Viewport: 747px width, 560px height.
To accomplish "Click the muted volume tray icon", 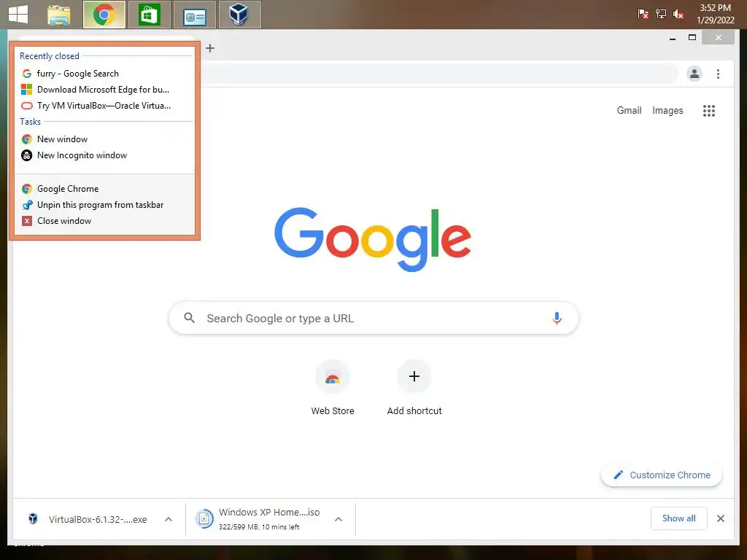I will [x=678, y=15].
